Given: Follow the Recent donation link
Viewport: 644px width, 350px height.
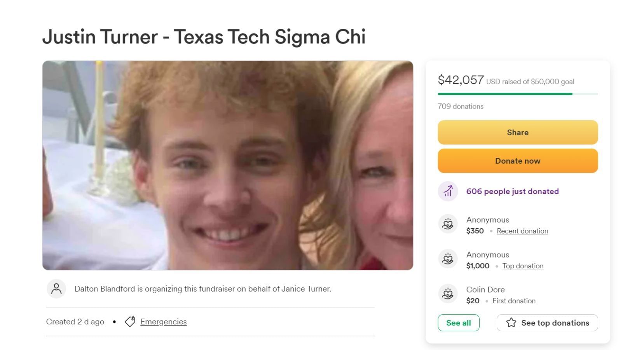Looking at the screenshot, I should [522, 231].
